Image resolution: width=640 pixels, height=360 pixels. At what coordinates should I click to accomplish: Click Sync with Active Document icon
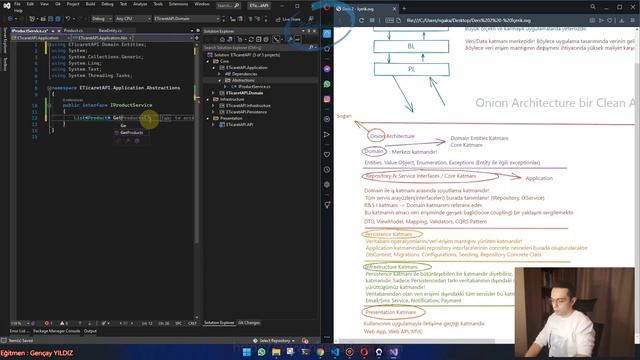tap(251, 40)
